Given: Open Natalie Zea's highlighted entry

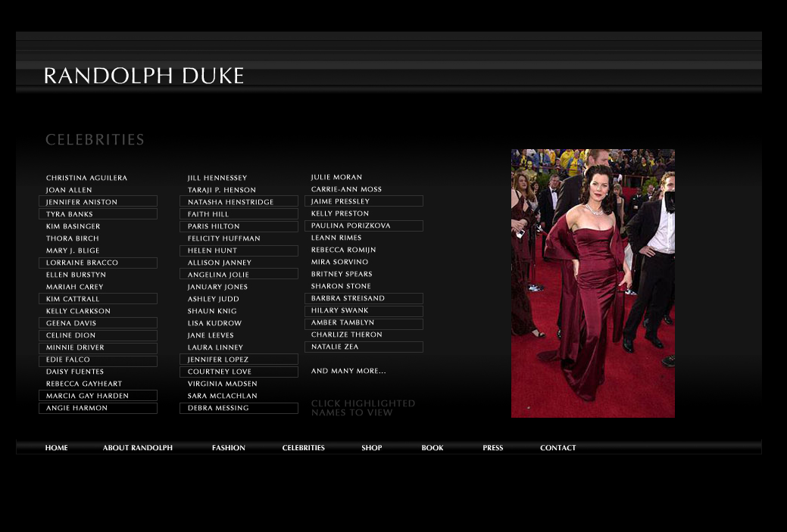Looking at the screenshot, I should click(x=364, y=347).
